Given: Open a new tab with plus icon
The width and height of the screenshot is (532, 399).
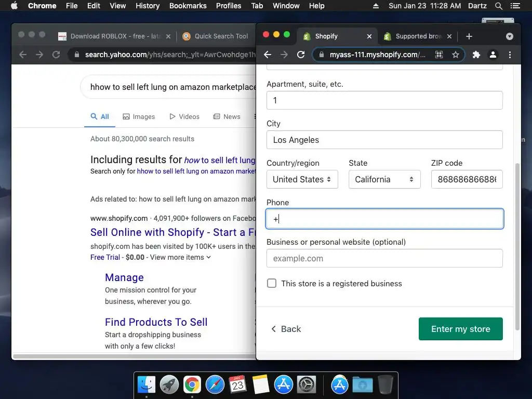Looking at the screenshot, I should 469,36.
